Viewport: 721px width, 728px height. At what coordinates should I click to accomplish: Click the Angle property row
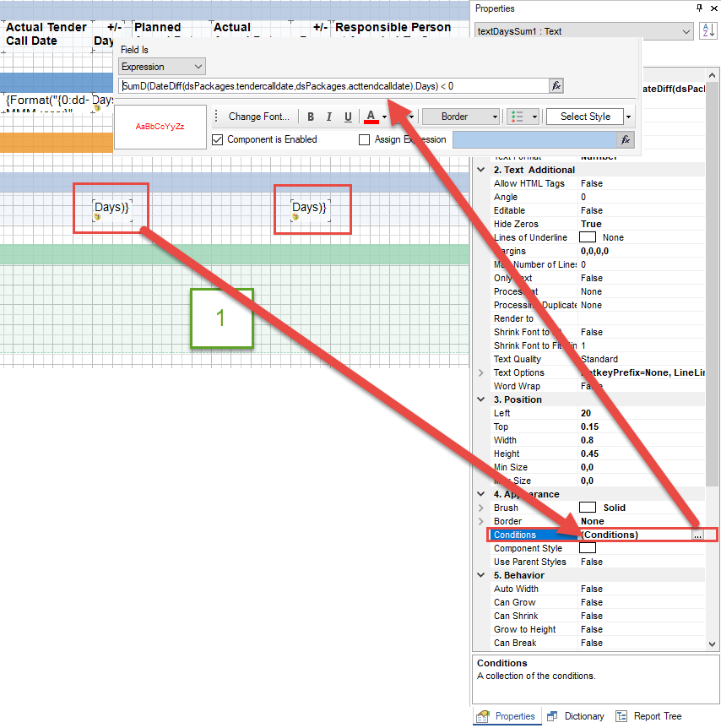coord(596,197)
